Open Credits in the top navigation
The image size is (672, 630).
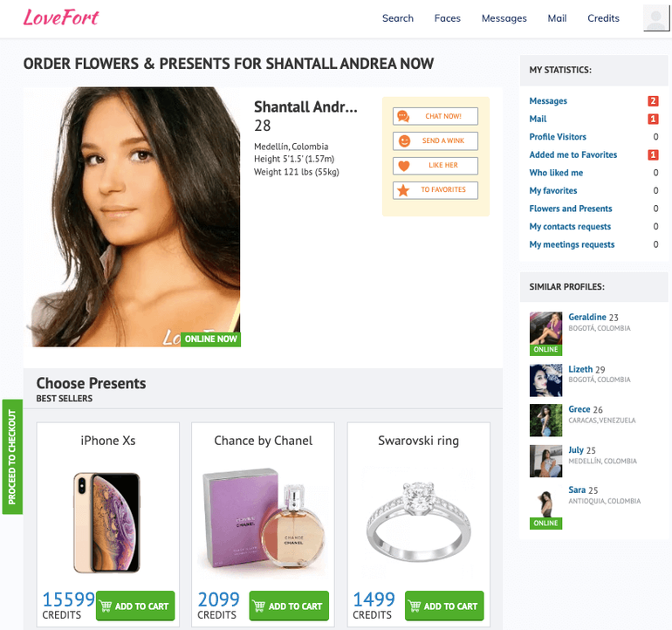click(x=603, y=18)
